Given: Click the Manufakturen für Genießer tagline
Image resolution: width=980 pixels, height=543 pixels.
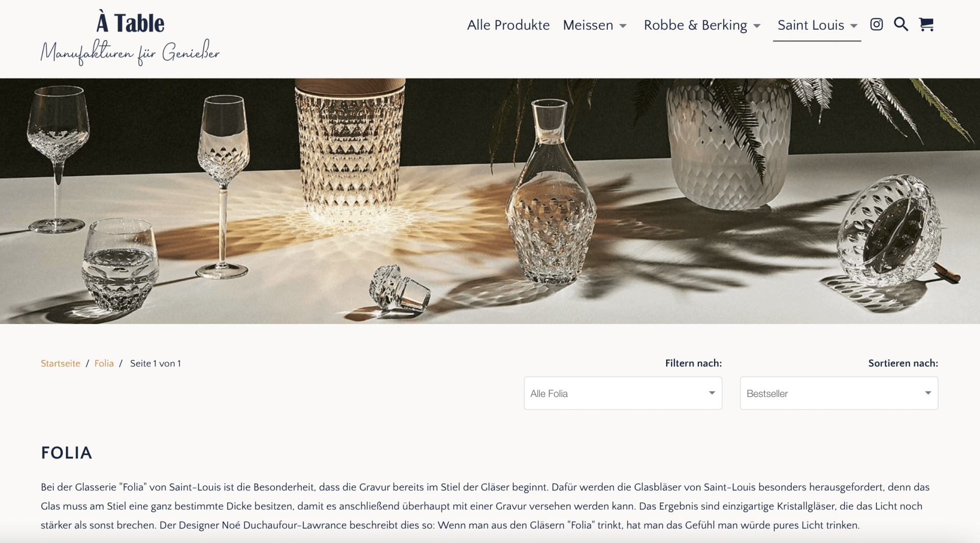Looking at the screenshot, I should [130, 53].
